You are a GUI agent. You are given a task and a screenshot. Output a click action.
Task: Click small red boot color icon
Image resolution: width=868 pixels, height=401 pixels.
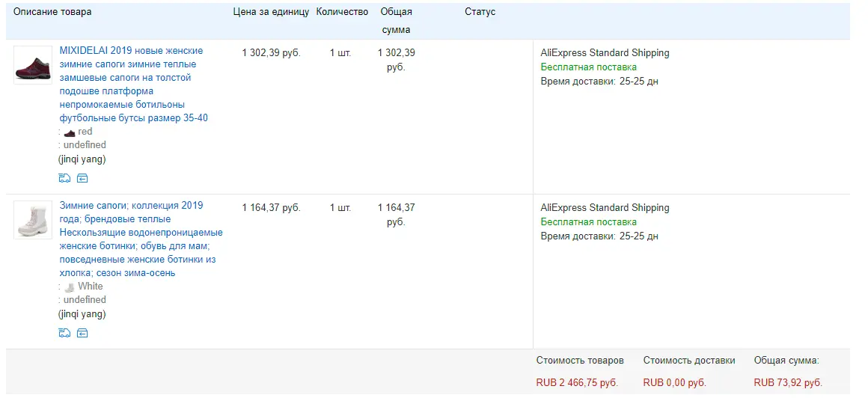coord(69,132)
